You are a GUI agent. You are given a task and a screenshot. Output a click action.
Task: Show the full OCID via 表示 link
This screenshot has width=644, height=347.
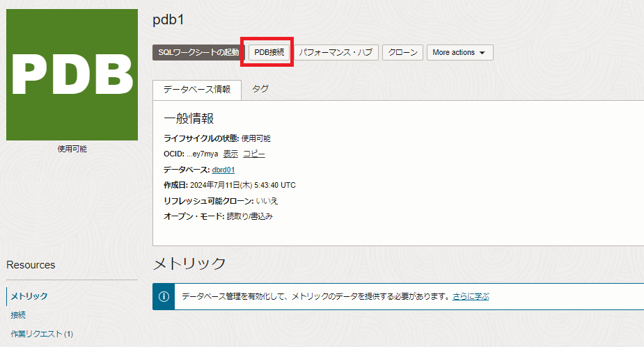[x=230, y=154]
